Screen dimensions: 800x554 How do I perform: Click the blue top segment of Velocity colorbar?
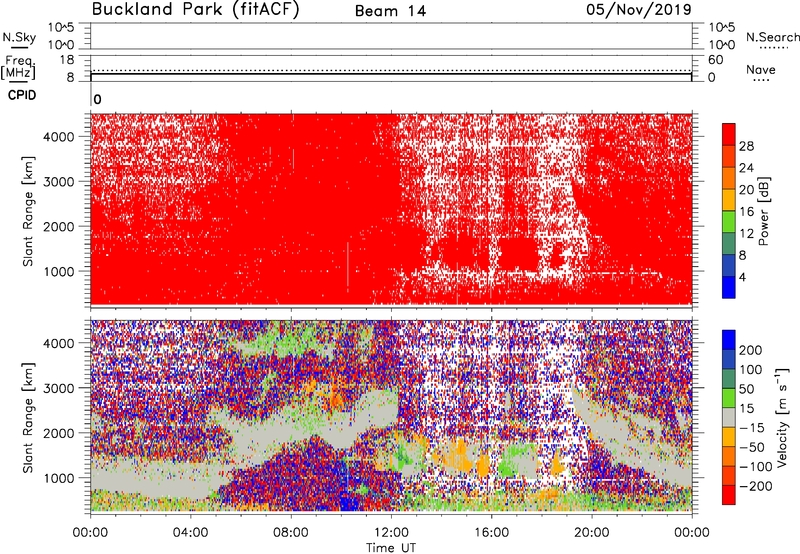(729, 340)
